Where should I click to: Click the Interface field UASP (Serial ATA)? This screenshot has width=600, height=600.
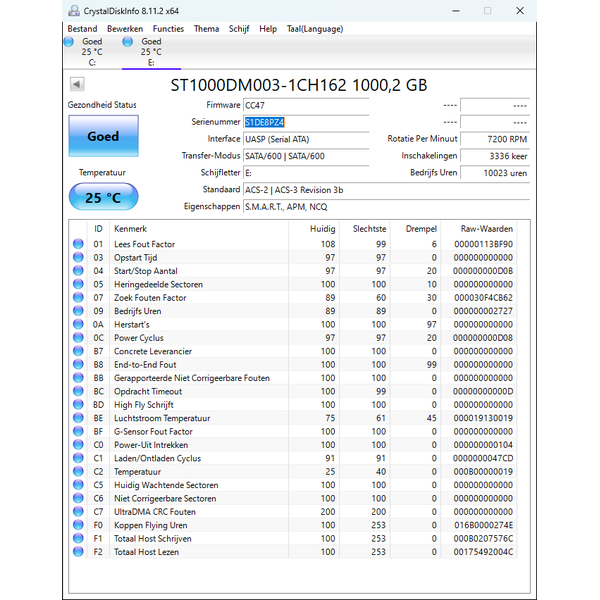[306, 139]
